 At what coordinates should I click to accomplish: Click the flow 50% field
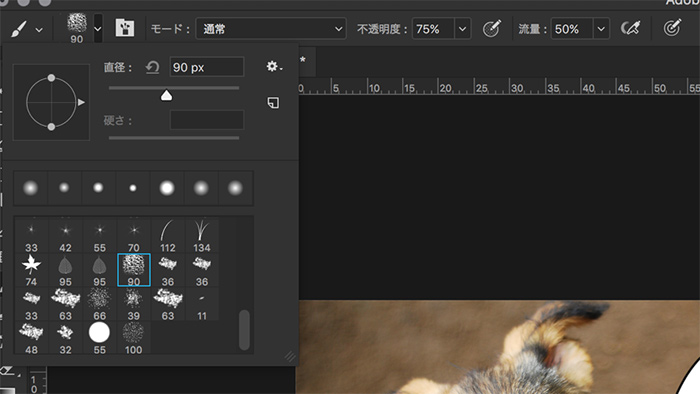572,29
